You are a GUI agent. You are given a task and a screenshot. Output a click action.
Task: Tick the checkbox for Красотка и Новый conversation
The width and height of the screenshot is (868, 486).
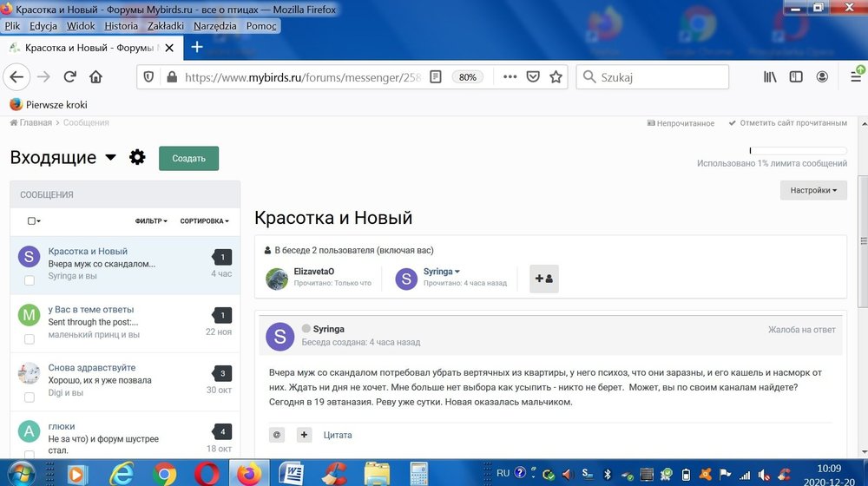30,280
